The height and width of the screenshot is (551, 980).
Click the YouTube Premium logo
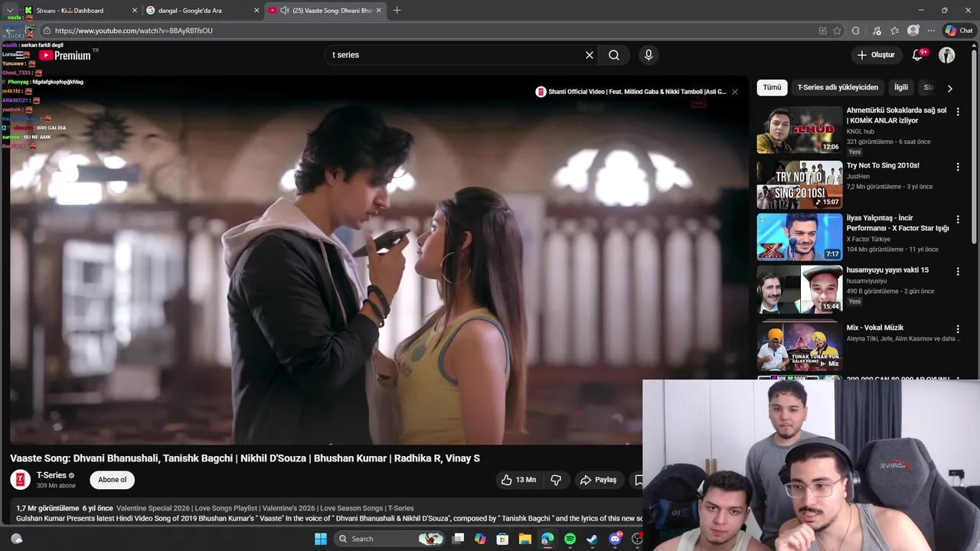coord(65,55)
